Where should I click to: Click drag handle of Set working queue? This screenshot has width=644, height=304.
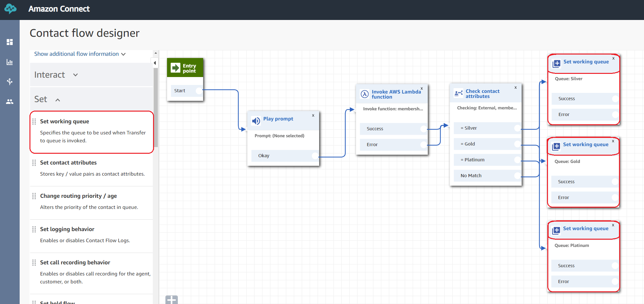pyautogui.click(x=34, y=122)
